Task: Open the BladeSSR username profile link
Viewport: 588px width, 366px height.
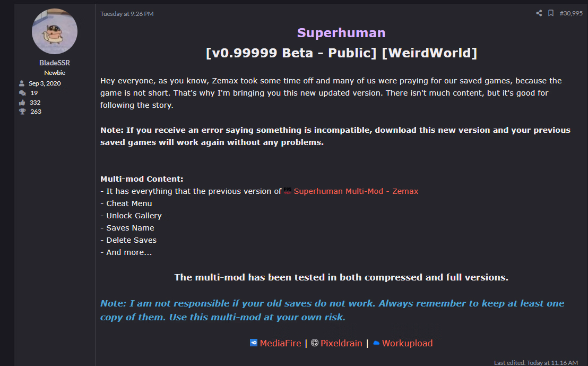Action: (x=55, y=63)
